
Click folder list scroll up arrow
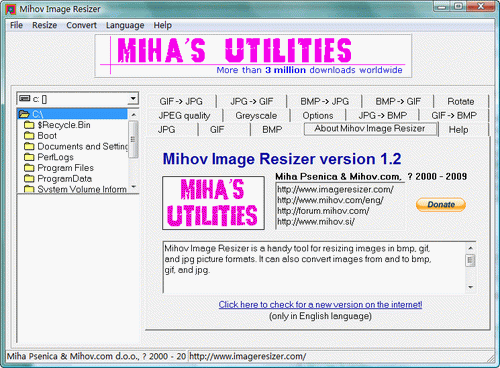tap(133, 114)
